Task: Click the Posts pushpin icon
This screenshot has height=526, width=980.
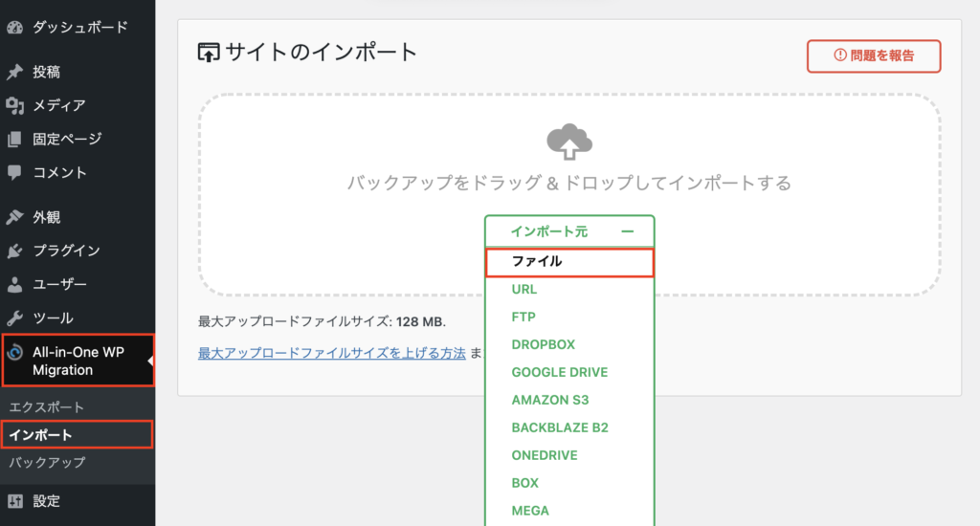Action: tap(14, 73)
